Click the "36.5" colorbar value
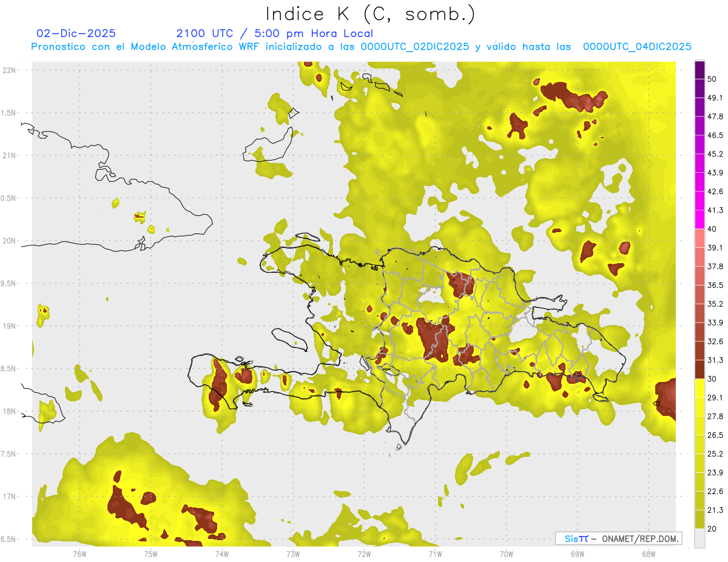The image size is (728, 562). point(715,285)
